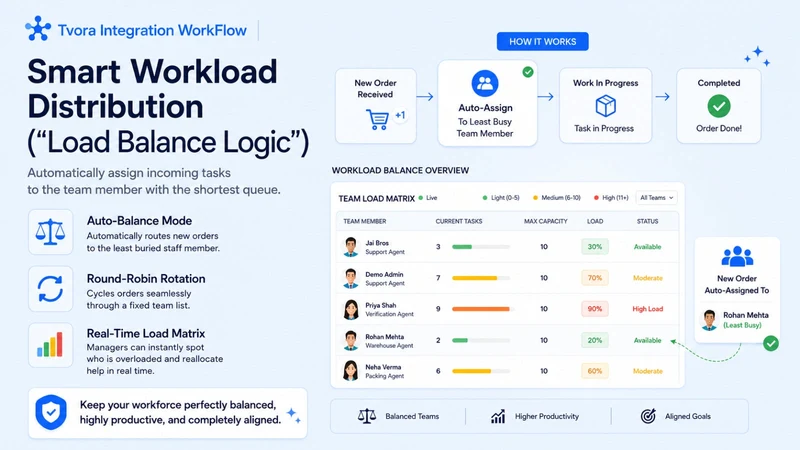Image resolution: width=800 pixels, height=450 pixels.
Task: Select the High (11+) legend filter
Action: [x=611, y=198]
